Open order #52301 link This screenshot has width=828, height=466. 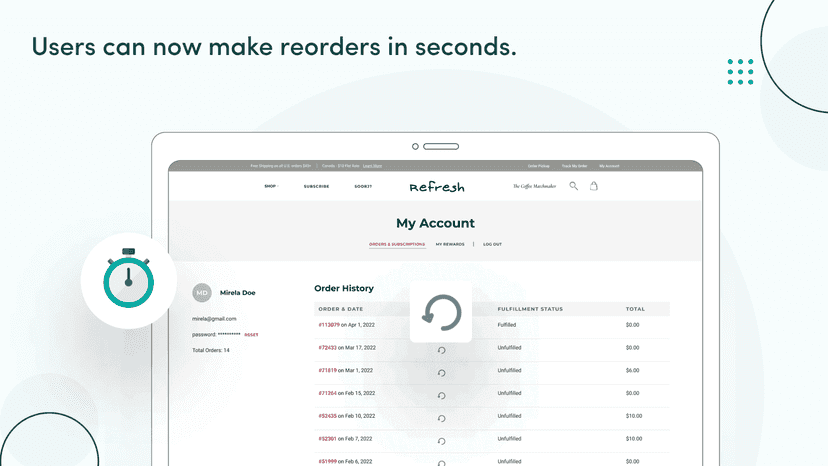point(327,439)
